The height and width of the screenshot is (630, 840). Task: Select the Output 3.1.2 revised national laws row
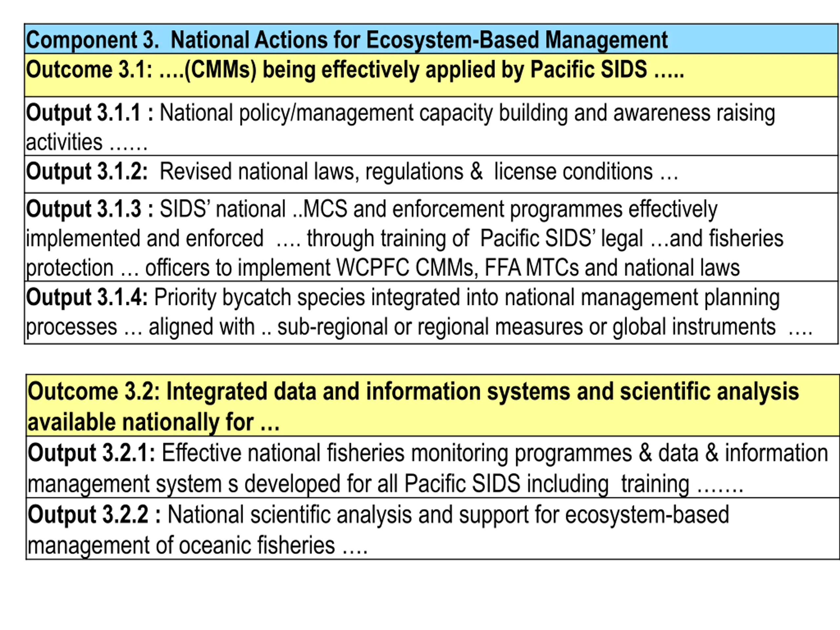tap(431, 174)
